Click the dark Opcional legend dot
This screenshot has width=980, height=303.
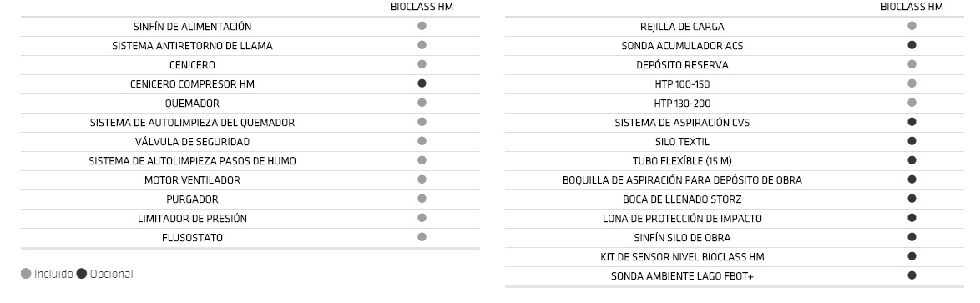[x=81, y=274]
